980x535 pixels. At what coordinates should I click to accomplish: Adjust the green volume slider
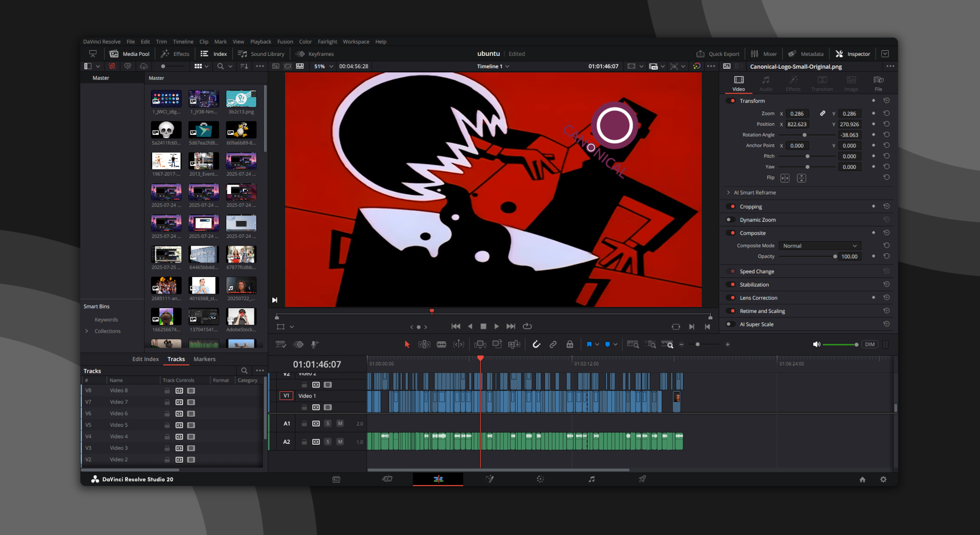tap(840, 344)
